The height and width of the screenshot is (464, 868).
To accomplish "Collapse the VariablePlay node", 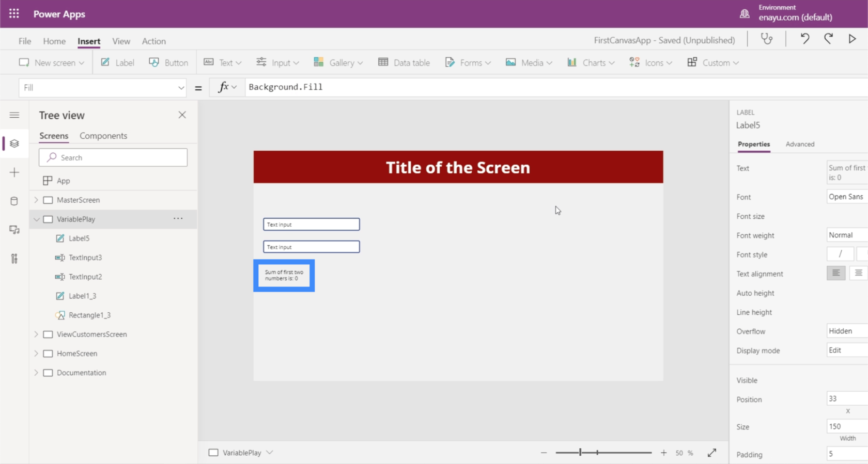I will [36, 219].
